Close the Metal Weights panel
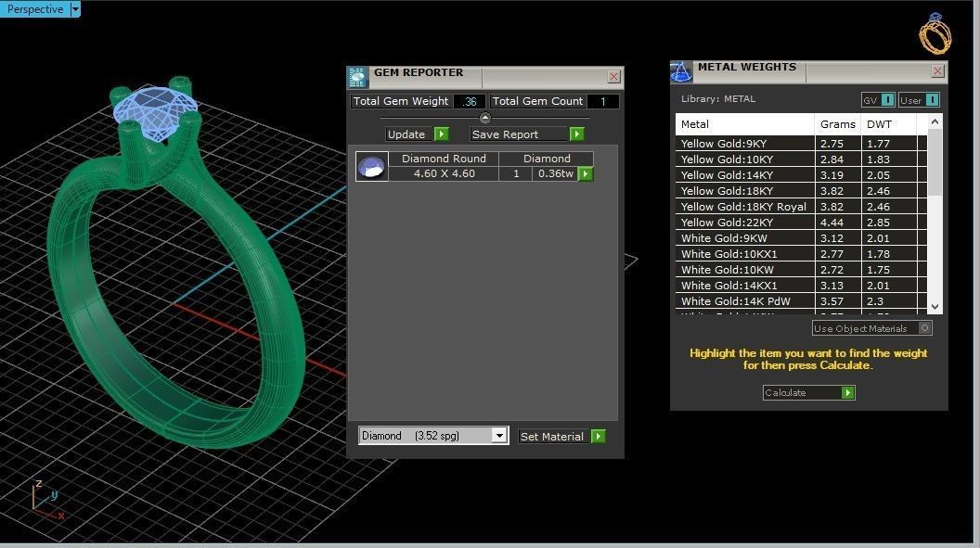980x548 pixels. pos(937,71)
